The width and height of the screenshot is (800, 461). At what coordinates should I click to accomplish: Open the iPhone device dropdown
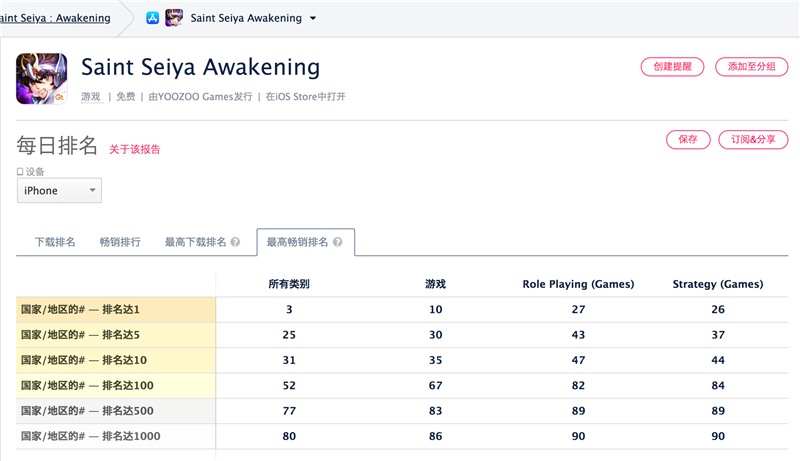(x=59, y=191)
